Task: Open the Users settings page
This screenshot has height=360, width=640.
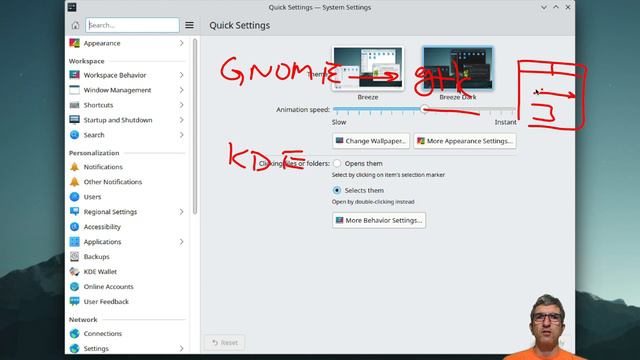Action: pos(92,197)
